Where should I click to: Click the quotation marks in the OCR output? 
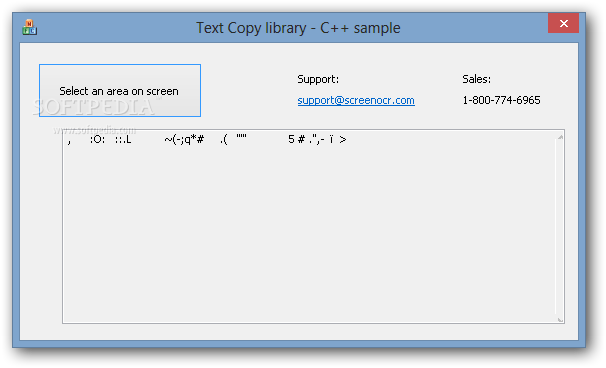(242, 136)
